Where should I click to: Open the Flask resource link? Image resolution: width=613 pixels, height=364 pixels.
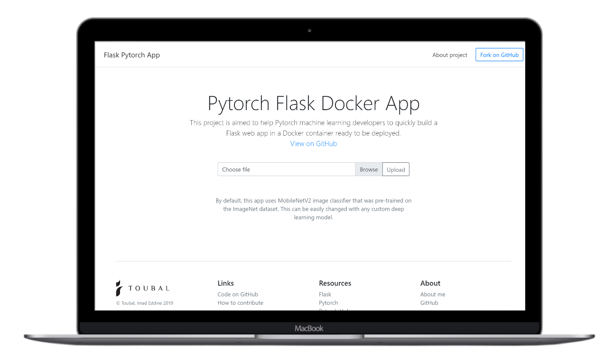click(x=325, y=294)
